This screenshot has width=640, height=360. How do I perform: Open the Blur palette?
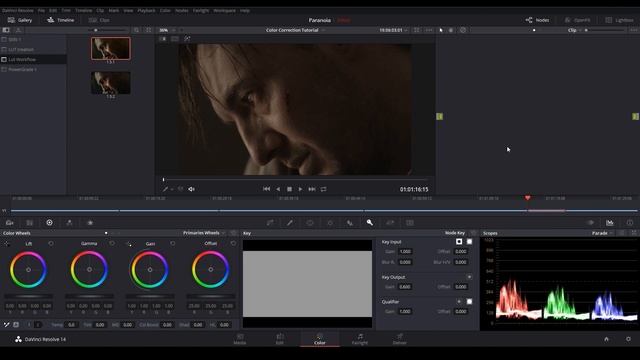click(350, 222)
